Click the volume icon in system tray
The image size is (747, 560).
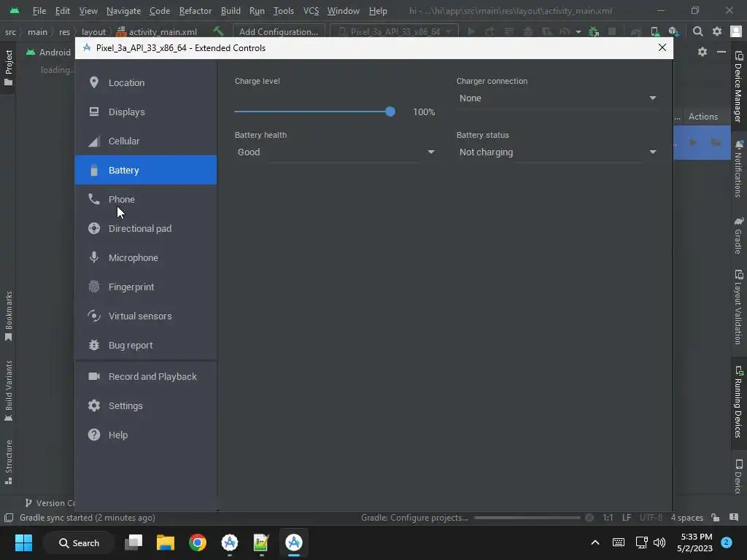pyautogui.click(x=659, y=542)
